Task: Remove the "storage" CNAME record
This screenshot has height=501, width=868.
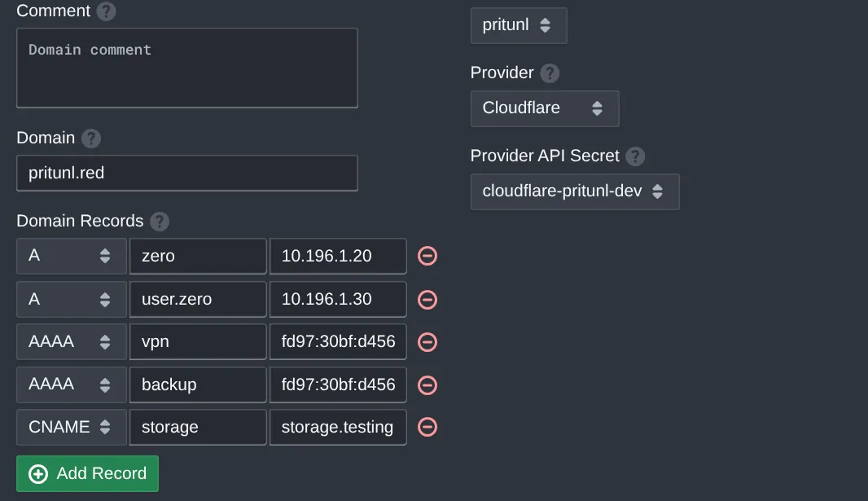Action: pos(427,427)
